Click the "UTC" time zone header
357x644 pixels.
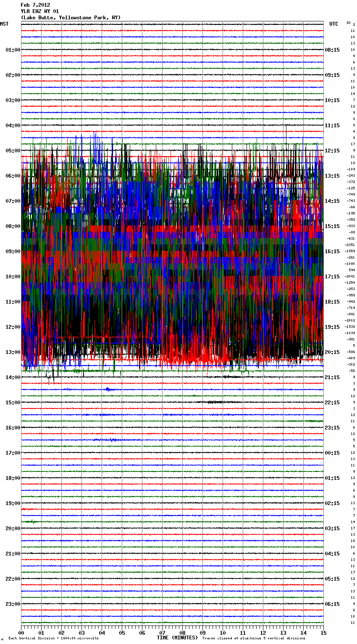334,24
